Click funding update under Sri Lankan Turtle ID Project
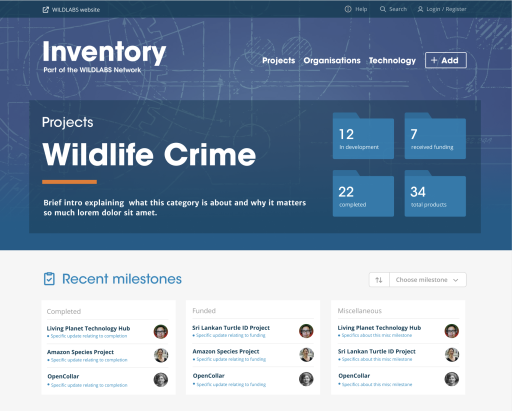The width and height of the screenshot is (512, 411). (231, 335)
